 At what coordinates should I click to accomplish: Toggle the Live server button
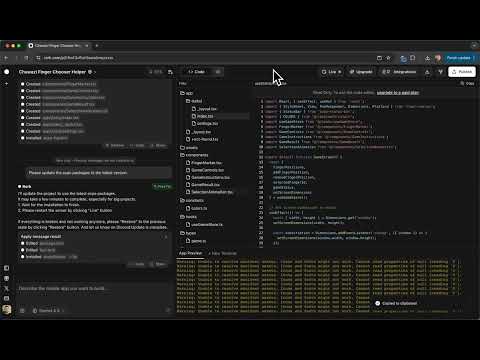tap(332, 72)
